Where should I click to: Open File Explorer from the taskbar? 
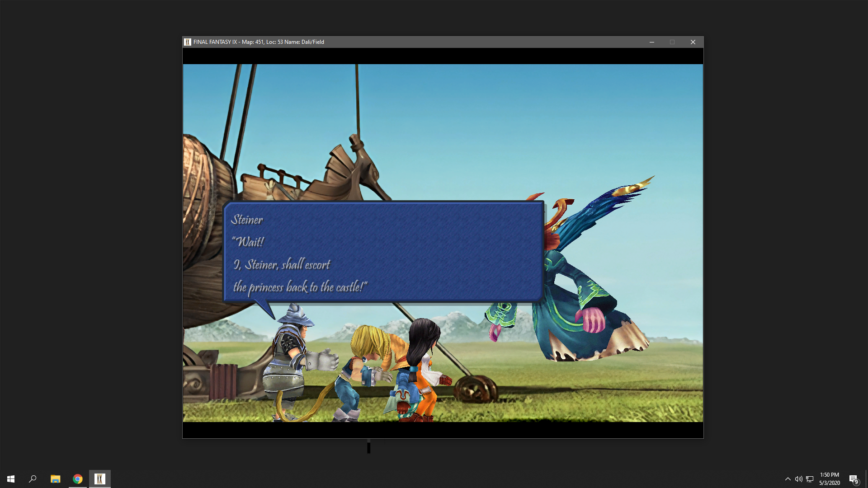point(55,479)
